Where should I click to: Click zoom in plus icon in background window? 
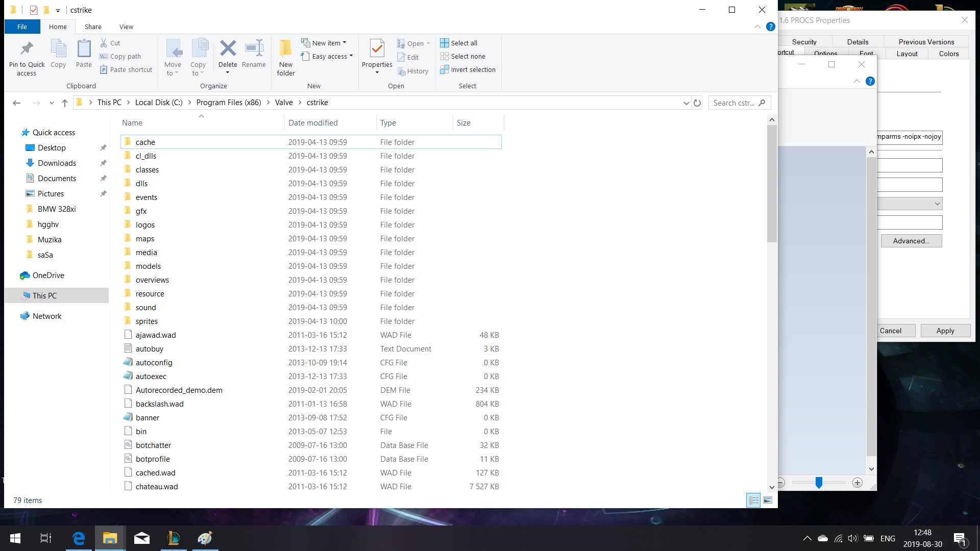857,483
